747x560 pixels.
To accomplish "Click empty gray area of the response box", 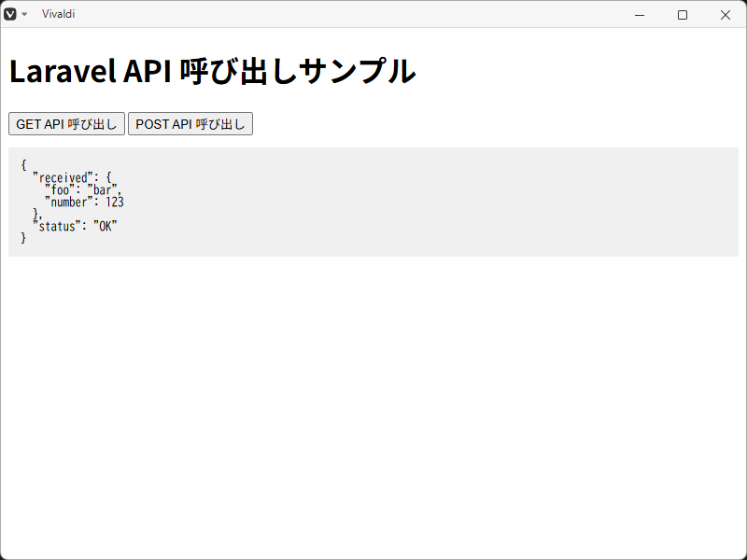I will (467, 201).
